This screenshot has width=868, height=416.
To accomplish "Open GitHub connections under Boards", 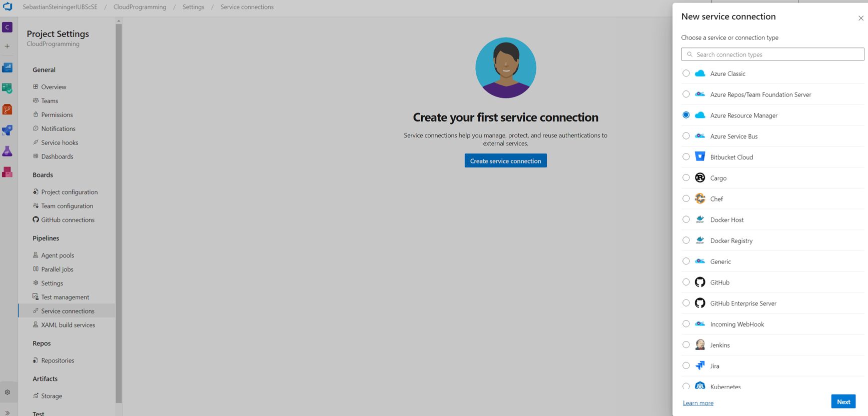I will pos(68,220).
